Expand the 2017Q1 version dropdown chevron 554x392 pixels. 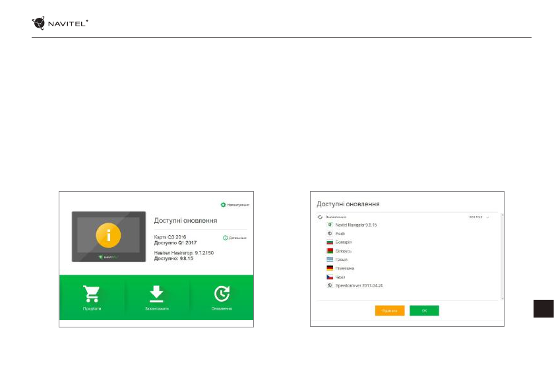(488, 217)
